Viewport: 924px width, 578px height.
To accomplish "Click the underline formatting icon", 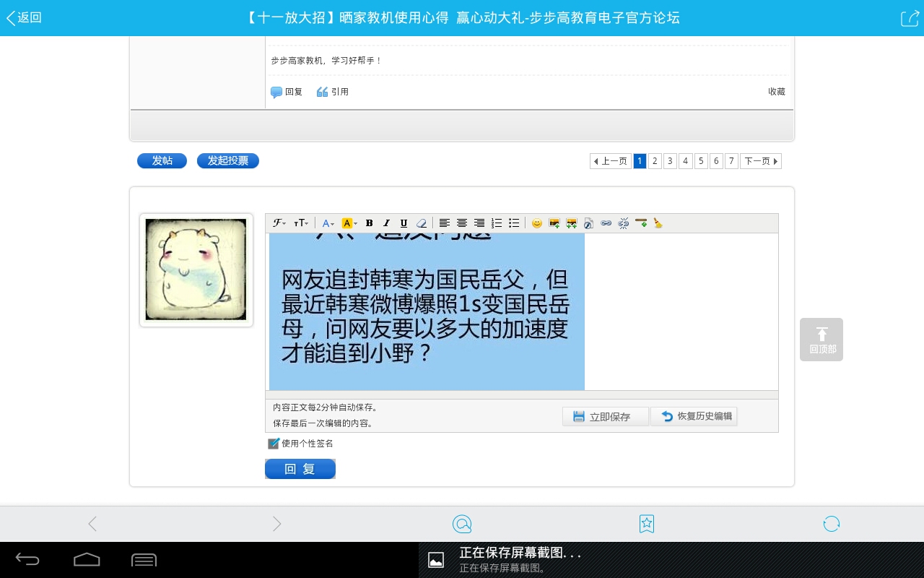I will (x=404, y=223).
